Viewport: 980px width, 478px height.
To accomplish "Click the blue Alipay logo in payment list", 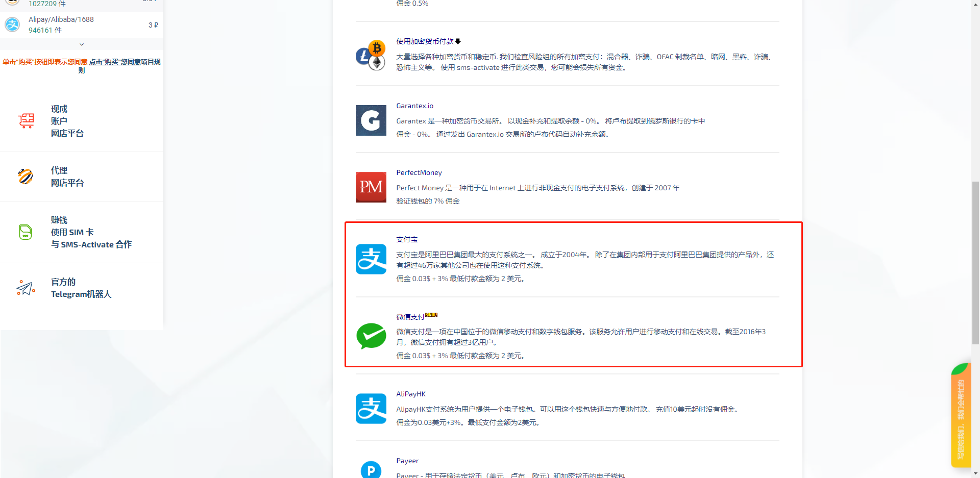I will [371, 259].
